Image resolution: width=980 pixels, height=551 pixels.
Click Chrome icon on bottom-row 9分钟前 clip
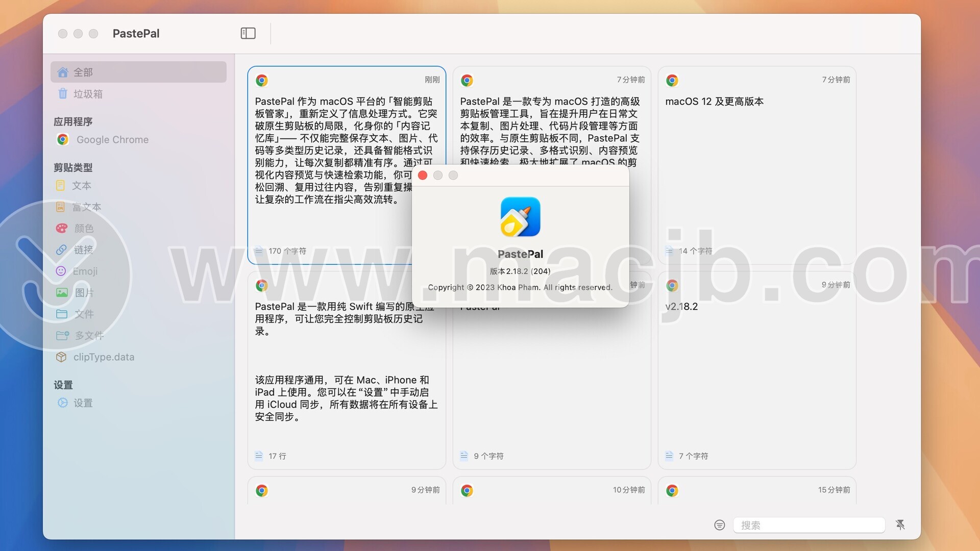[262, 490]
